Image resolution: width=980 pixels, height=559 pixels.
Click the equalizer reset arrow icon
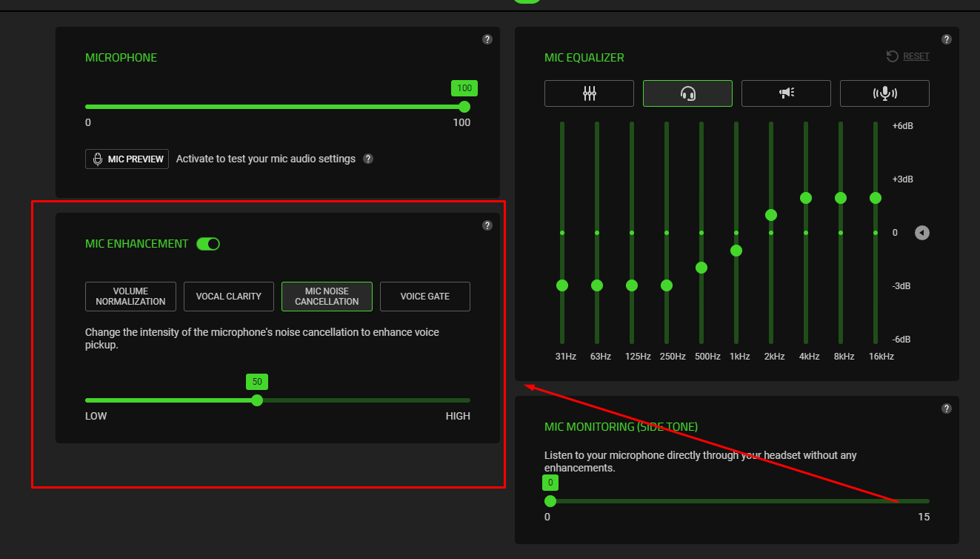[893, 56]
